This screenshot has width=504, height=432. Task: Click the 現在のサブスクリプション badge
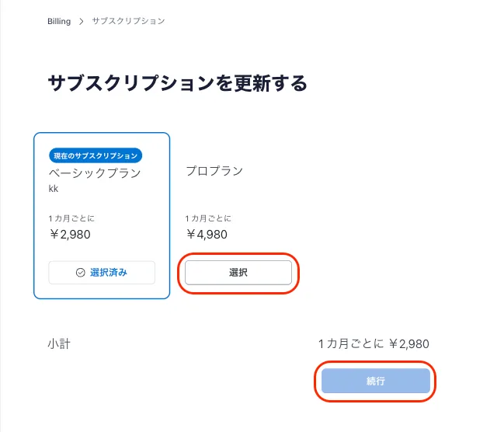coord(96,155)
